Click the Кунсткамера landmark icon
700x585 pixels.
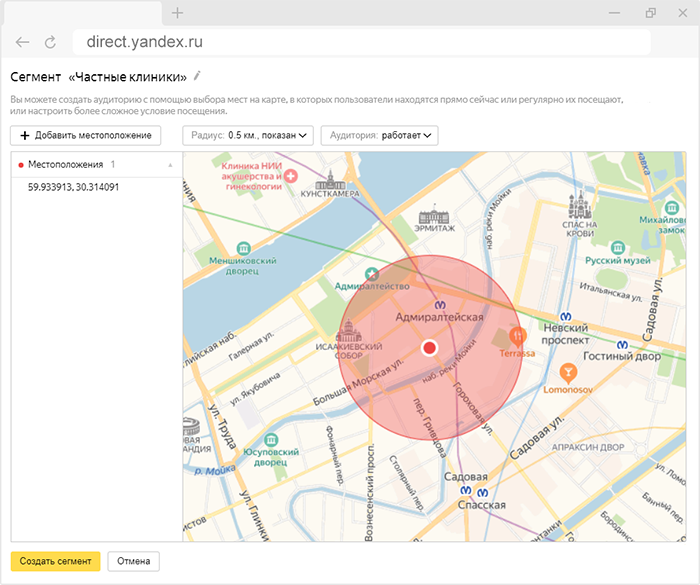[330, 180]
